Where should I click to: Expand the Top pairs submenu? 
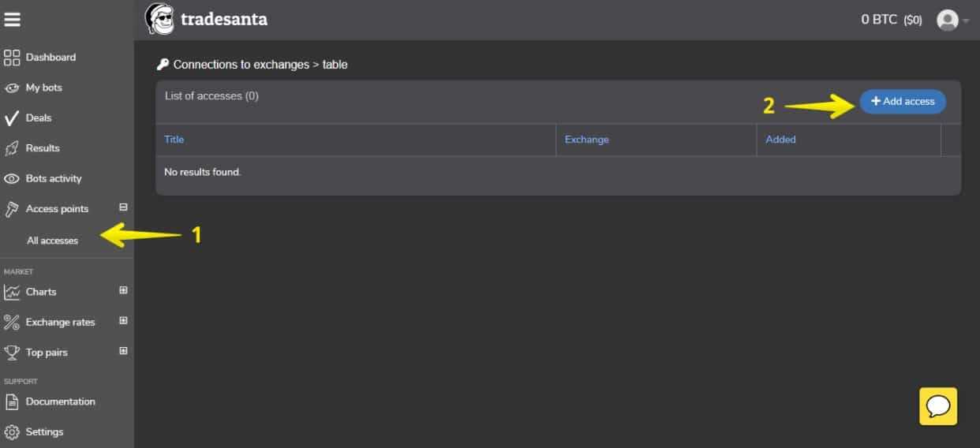(123, 351)
